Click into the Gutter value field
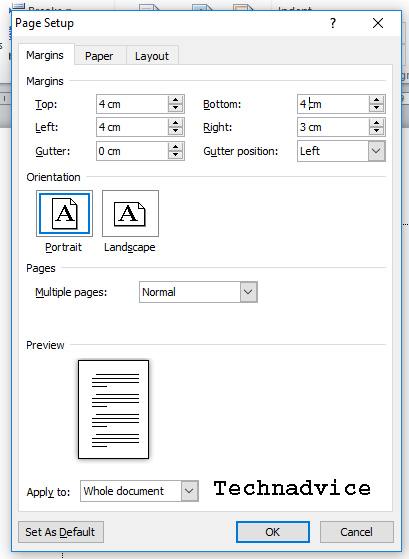The width and height of the screenshot is (409, 559). [132, 151]
